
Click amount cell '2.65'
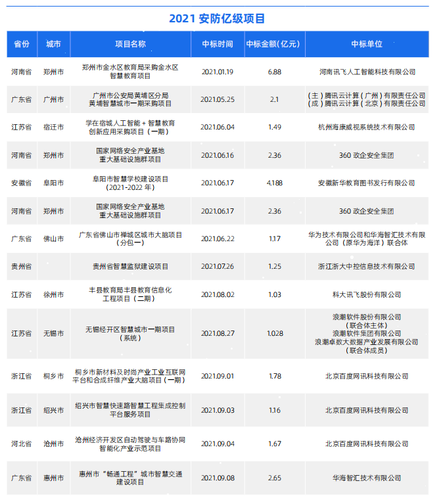point(275,478)
